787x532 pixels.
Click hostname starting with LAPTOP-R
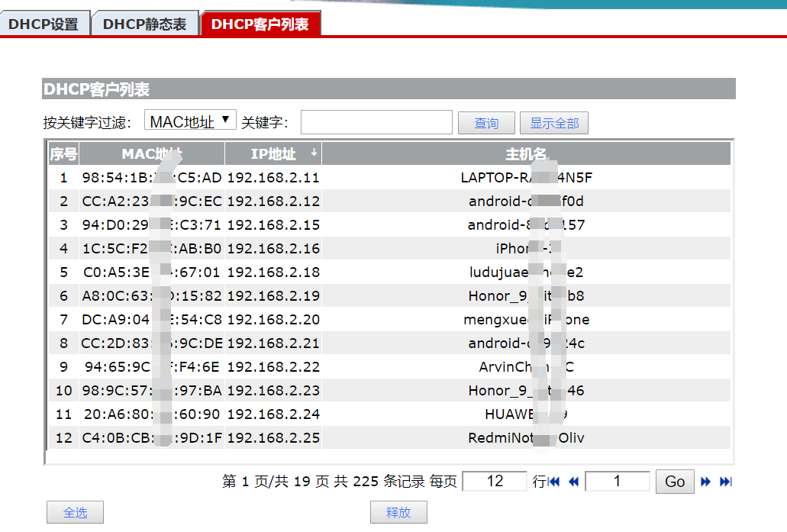point(526,178)
